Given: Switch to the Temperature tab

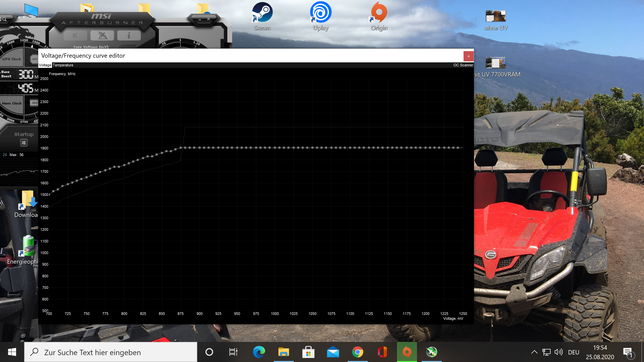Looking at the screenshot, I should 63,65.
